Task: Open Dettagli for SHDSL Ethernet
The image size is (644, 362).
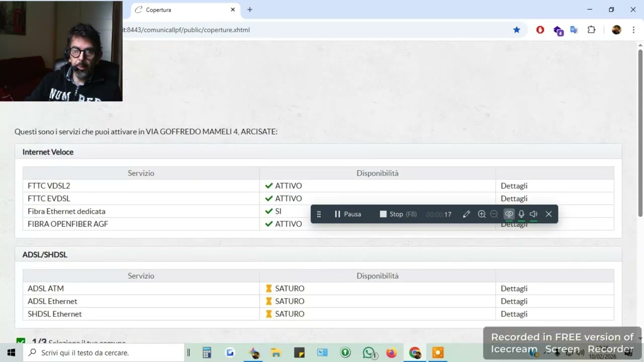Action: [514, 314]
